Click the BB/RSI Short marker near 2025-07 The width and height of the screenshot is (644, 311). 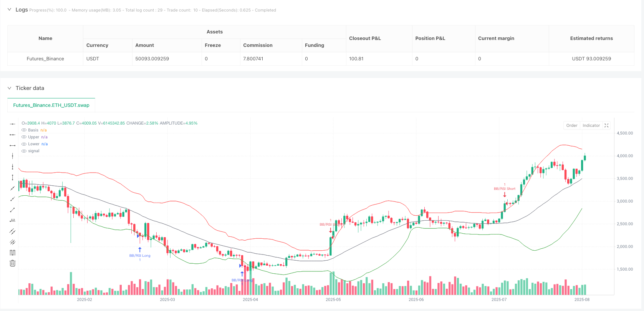tap(505, 189)
